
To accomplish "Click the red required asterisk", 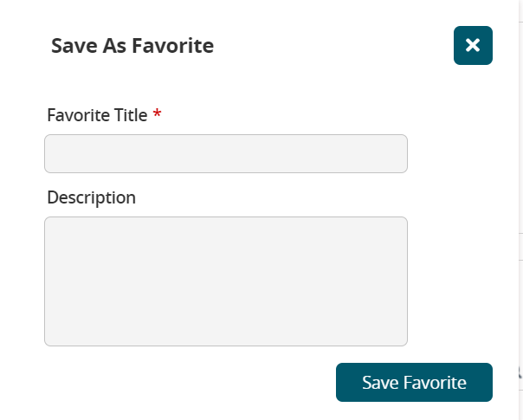I will coord(157,114).
